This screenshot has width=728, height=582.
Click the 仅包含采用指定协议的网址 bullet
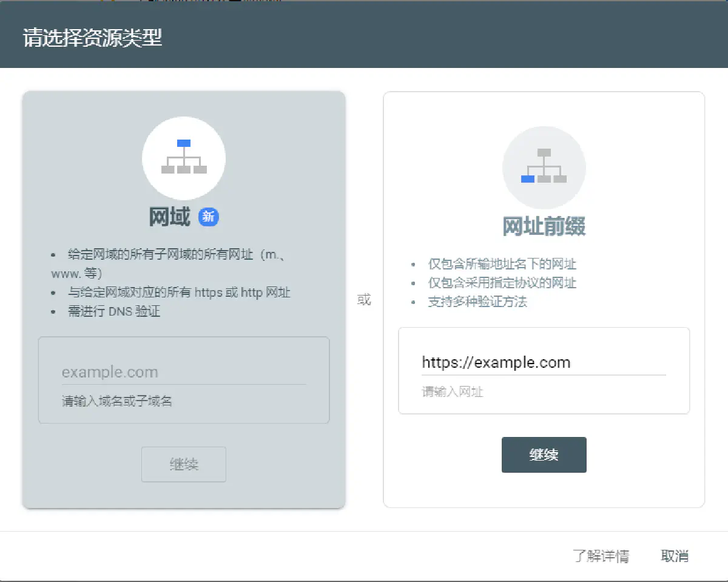click(502, 283)
